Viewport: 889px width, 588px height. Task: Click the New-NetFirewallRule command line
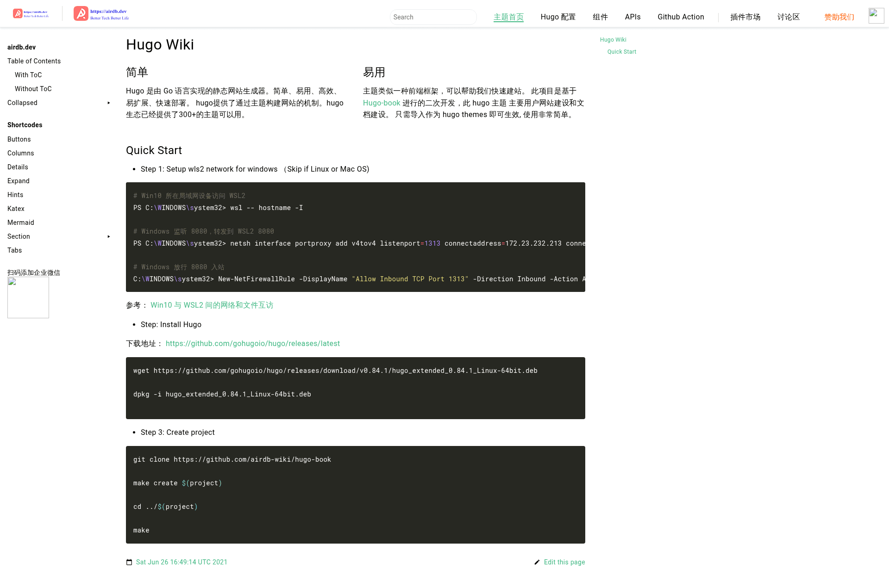[x=359, y=279]
